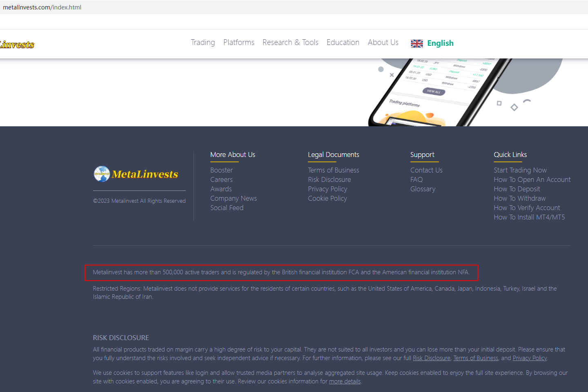This screenshot has width=588, height=392.
Task: Open How To Verify Account
Action: pos(527,208)
